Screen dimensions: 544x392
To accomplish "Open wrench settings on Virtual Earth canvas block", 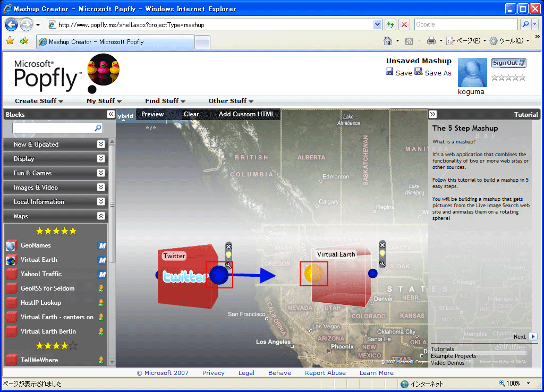I will click(x=382, y=263).
